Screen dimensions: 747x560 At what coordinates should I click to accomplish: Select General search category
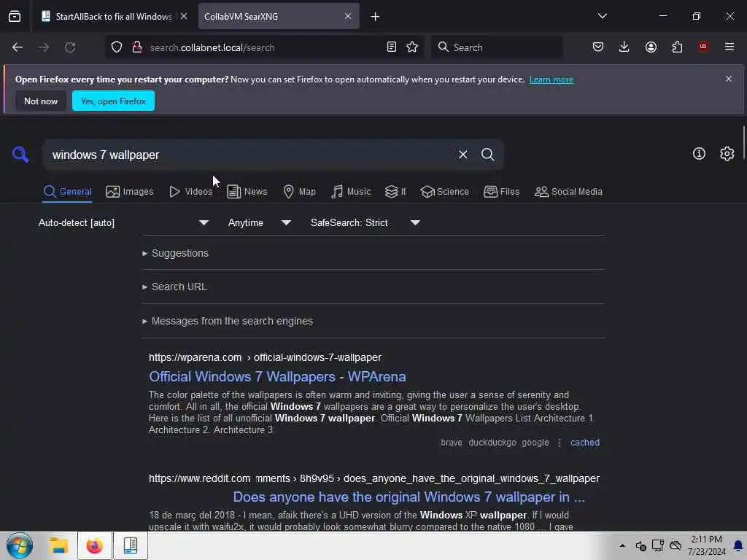67,192
